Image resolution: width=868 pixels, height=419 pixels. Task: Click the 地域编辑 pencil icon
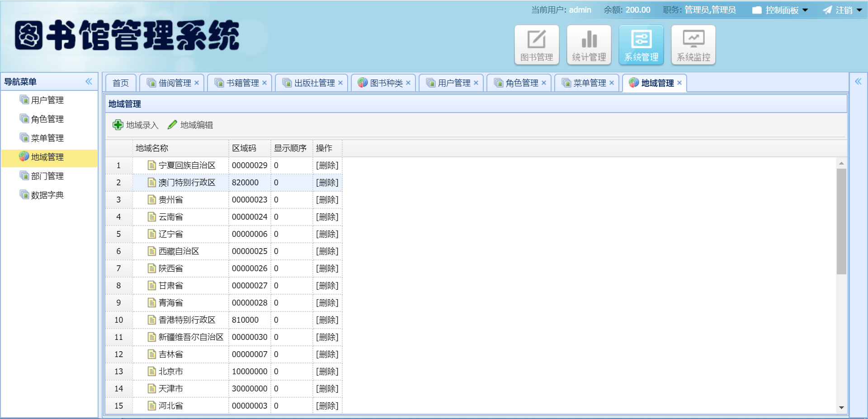tap(172, 125)
